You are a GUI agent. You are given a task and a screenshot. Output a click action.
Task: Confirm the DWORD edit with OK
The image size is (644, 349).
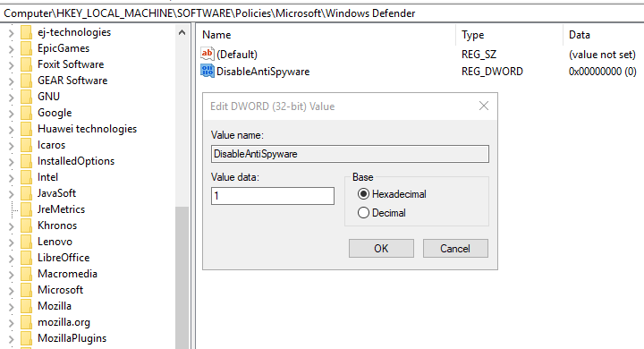tap(381, 248)
